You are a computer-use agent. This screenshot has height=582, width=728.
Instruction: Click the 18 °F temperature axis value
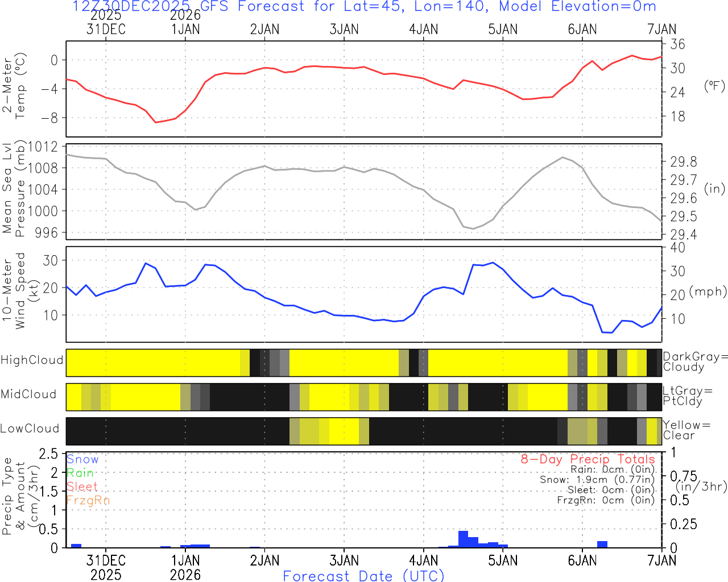click(678, 117)
